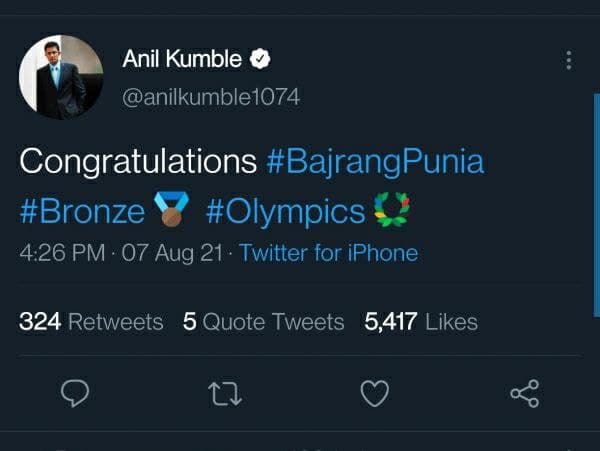Open the three-dot more options menu

click(x=569, y=60)
